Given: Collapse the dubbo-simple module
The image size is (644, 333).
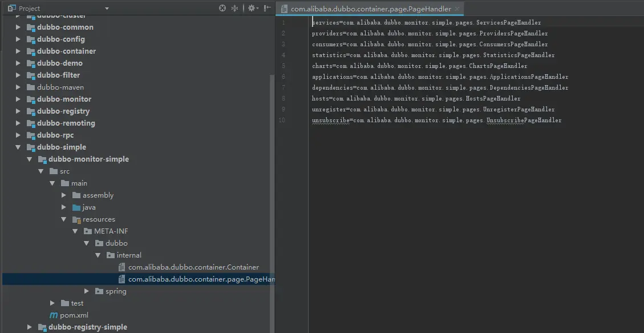Looking at the screenshot, I should (x=18, y=147).
